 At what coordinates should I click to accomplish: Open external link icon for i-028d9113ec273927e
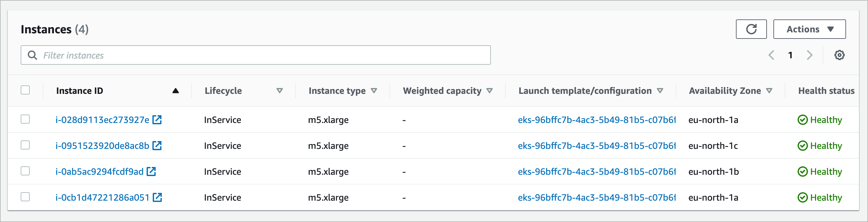[x=157, y=120]
